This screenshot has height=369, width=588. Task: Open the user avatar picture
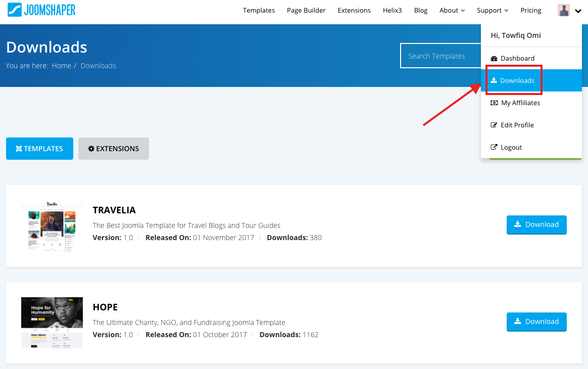click(x=564, y=11)
